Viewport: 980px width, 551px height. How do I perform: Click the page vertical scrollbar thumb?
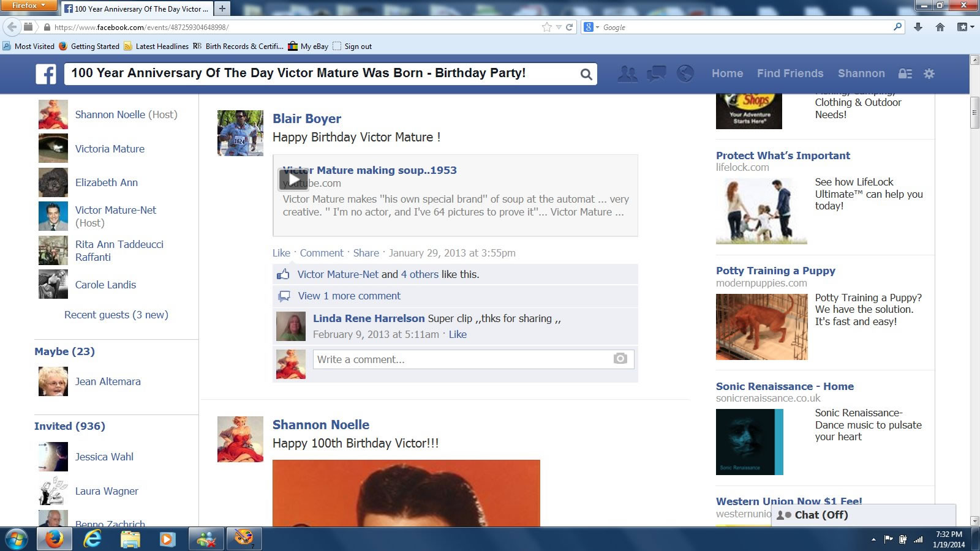click(974, 112)
